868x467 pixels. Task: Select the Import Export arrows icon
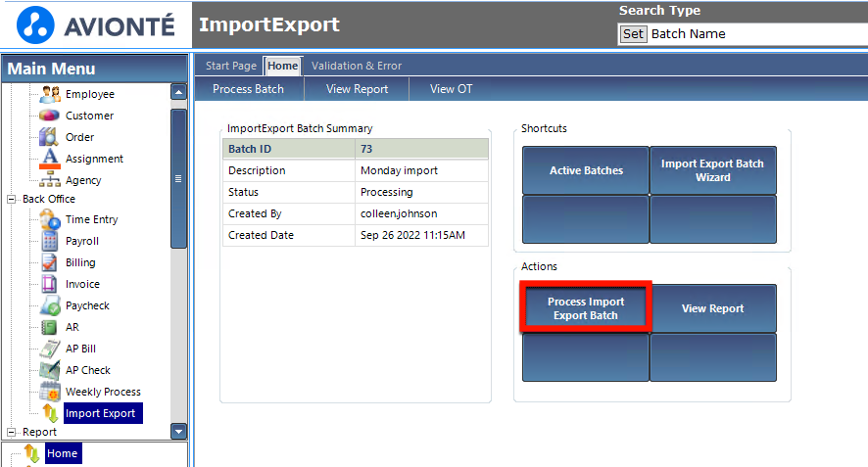coord(50,413)
